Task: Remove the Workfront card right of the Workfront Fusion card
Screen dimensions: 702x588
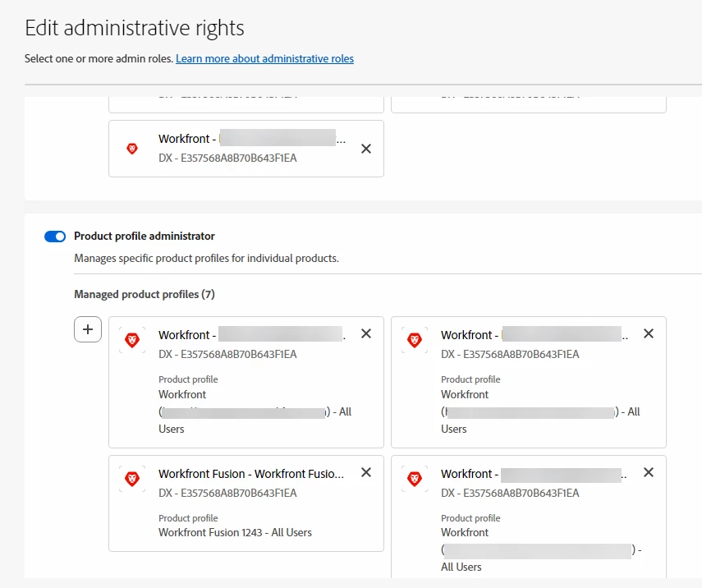Action: (649, 472)
